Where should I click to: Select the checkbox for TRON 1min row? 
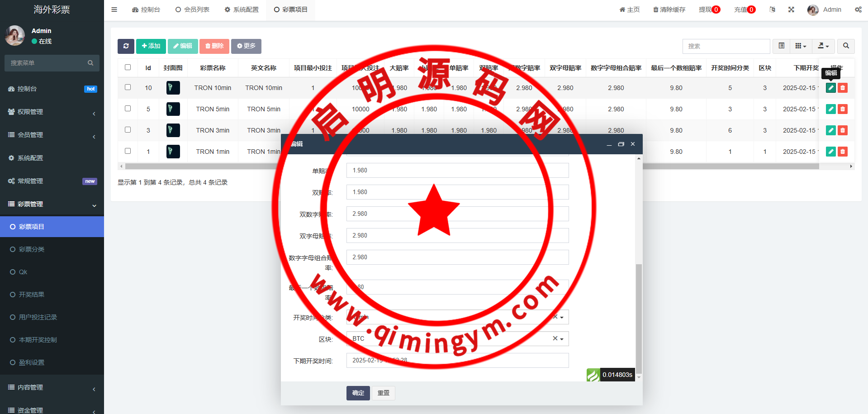point(128,151)
